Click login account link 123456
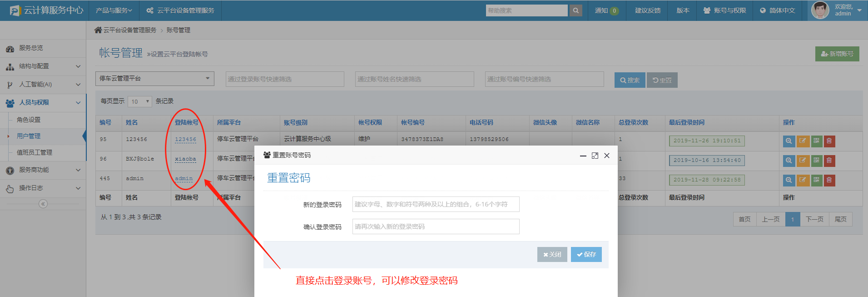 (185, 140)
